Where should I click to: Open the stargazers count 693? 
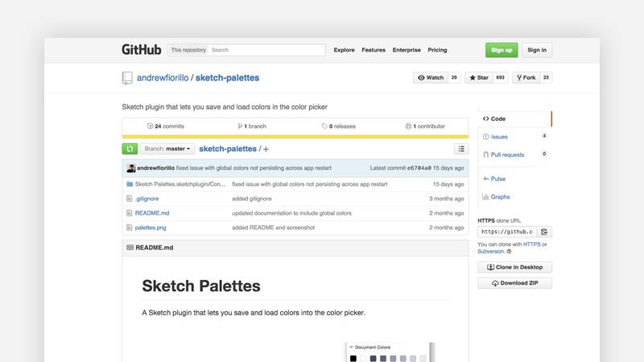[500, 77]
